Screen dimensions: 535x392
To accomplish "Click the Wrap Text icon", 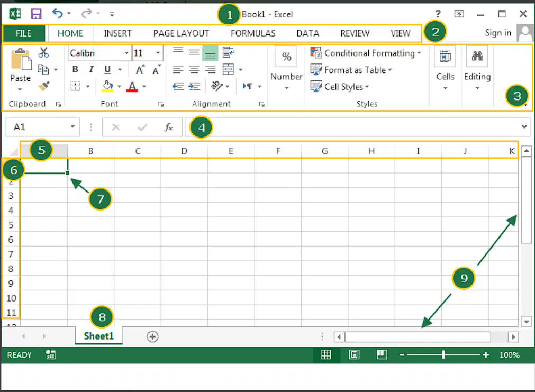I will (228, 52).
